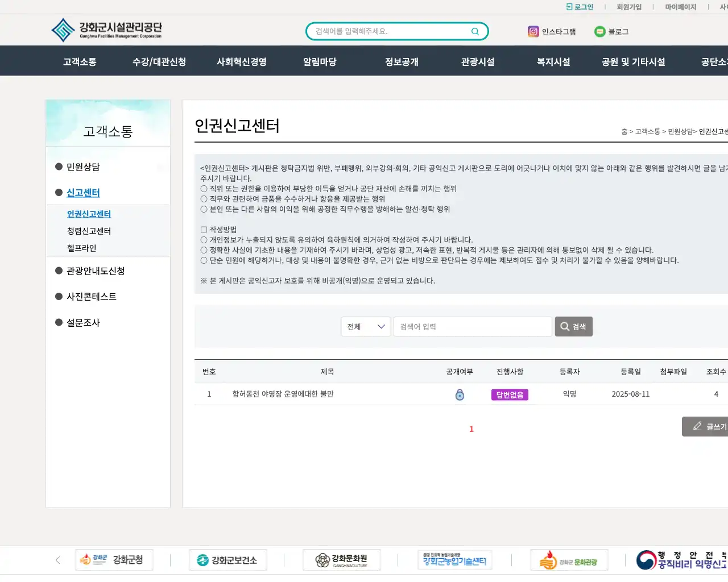
Task: Click the lock icon in the 공개여부 column
Action: point(459,394)
